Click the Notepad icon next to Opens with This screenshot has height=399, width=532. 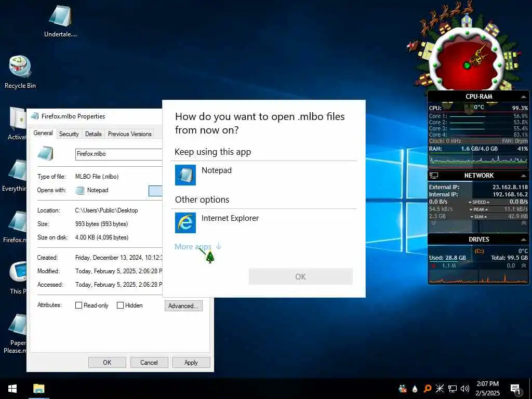(79, 190)
